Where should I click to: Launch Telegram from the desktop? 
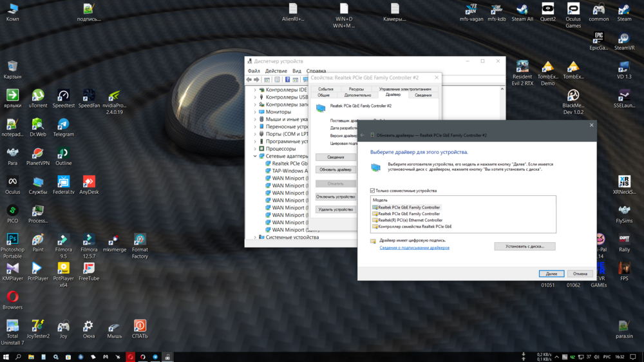63,125
